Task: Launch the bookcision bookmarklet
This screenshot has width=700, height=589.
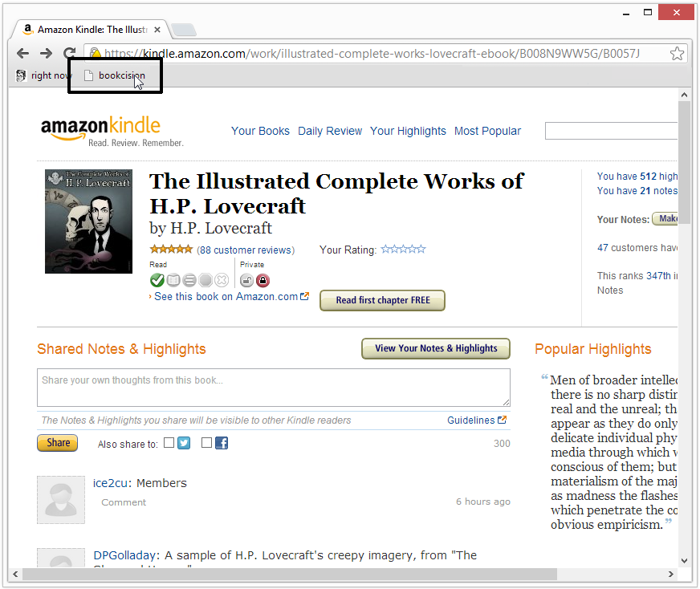Action: 115,75
